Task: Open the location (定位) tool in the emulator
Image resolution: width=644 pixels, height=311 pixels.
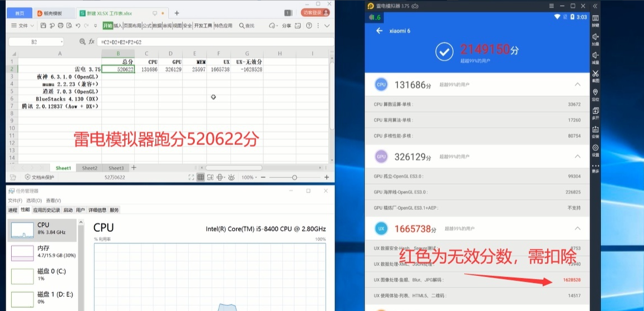Action: point(595,95)
